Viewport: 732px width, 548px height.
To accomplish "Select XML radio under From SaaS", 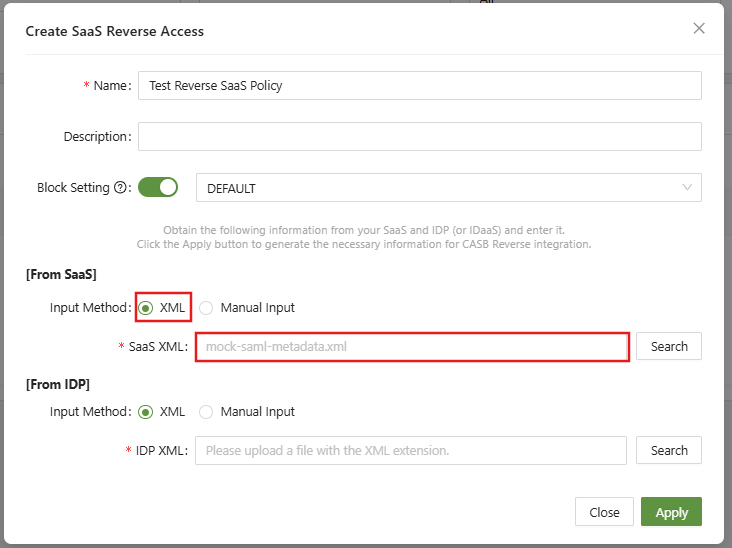I will (146, 308).
